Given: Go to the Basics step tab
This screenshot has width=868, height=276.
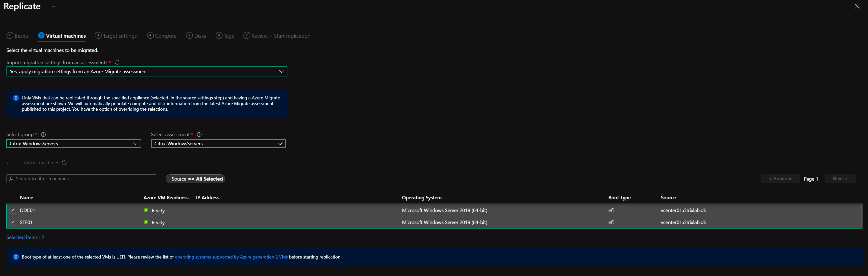Looking at the screenshot, I should [17, 36].
